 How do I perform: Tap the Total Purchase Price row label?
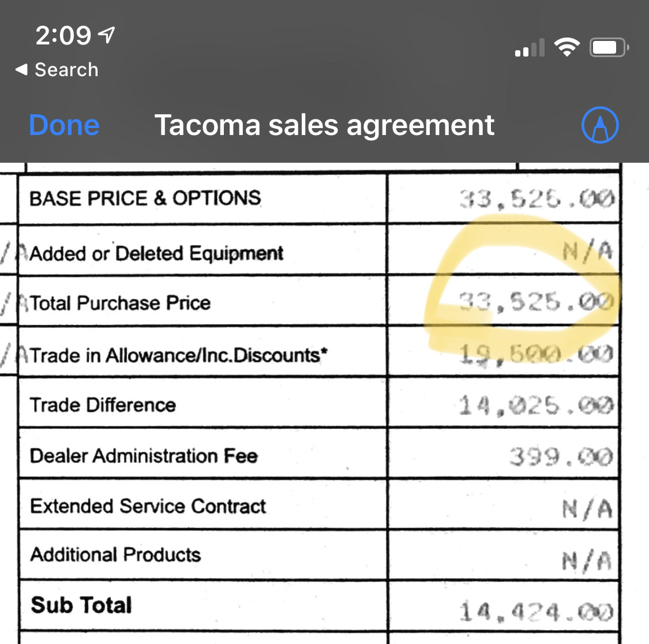(120, 303)
